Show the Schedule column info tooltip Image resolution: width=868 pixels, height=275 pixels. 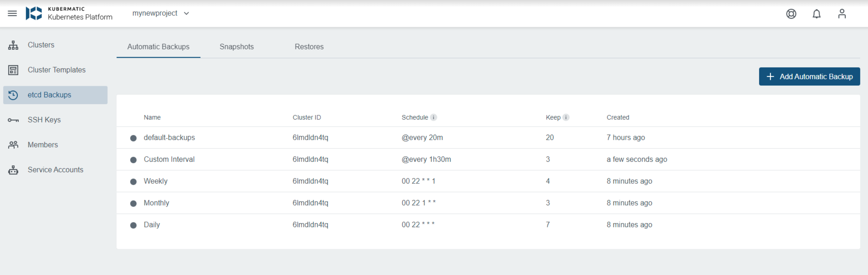pos(434,117)
